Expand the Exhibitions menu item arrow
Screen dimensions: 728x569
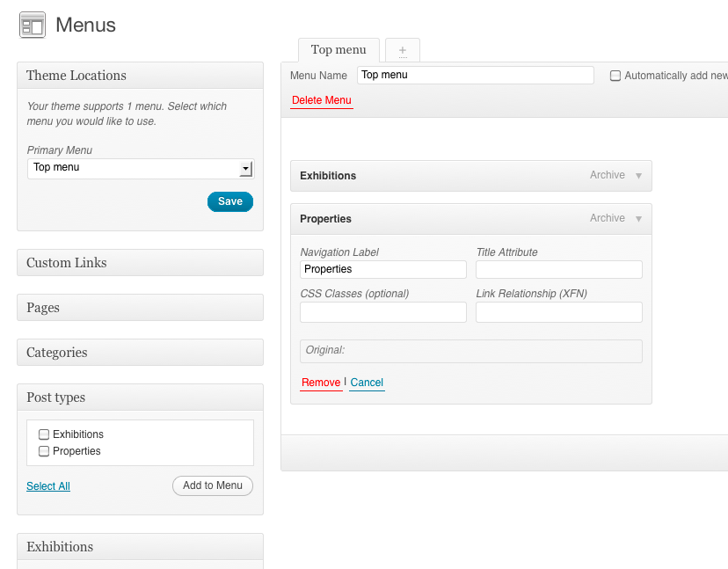pos(638,176)
